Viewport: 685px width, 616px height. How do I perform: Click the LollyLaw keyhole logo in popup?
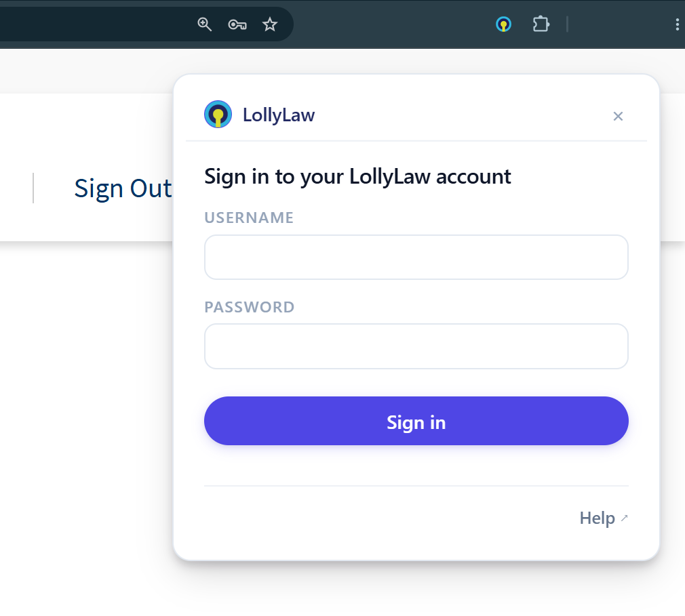218,115
